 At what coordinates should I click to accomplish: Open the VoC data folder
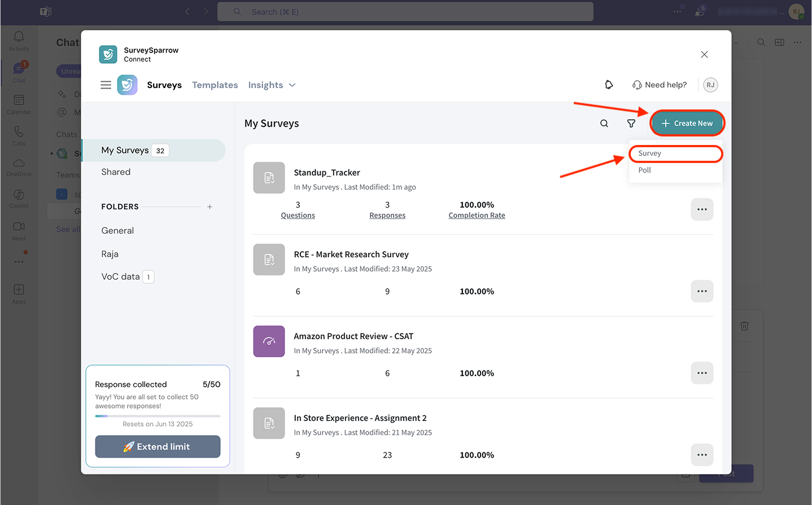click(120, 276)
